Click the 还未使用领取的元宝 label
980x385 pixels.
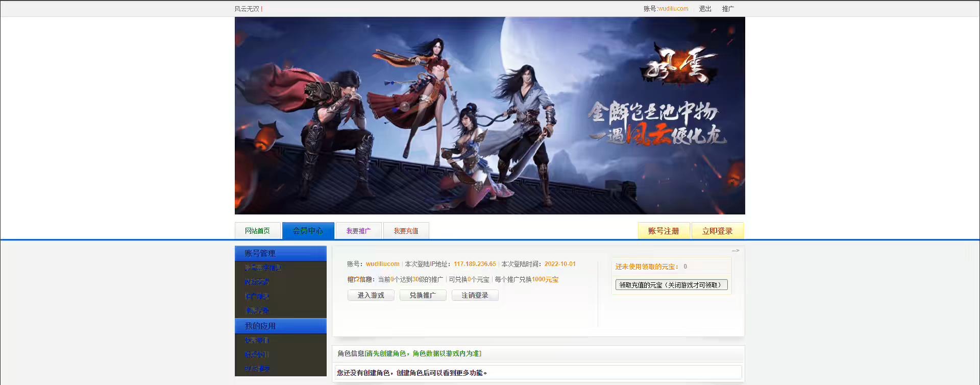click(647, 267)
